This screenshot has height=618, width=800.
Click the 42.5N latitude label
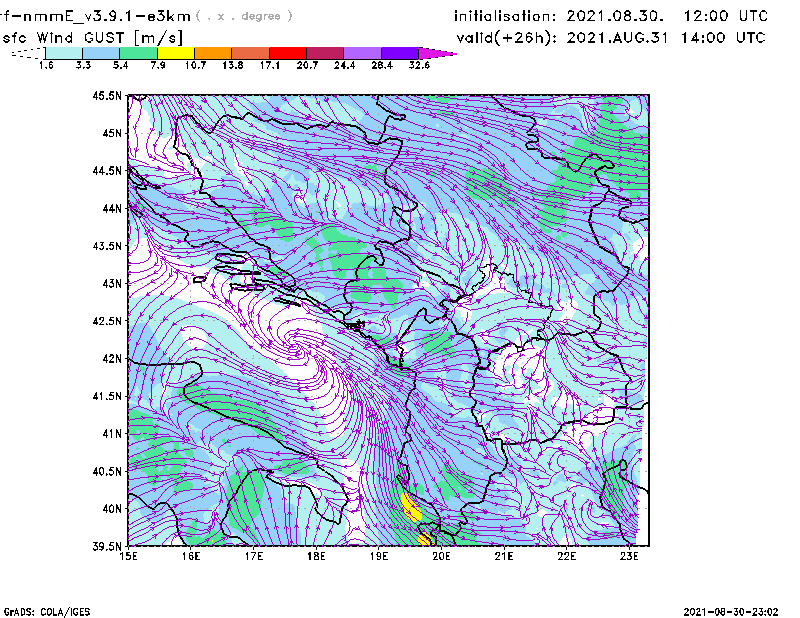[x=107, y=321]
